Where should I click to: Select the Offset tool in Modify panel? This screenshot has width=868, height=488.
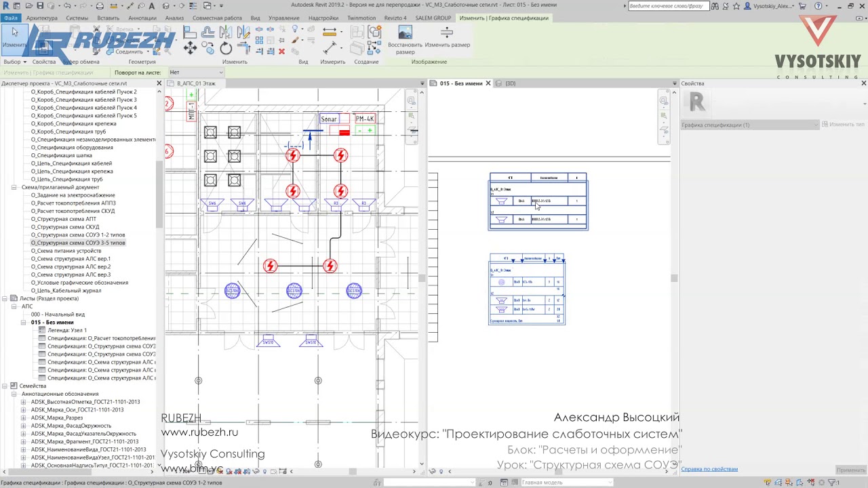[208, 32]
